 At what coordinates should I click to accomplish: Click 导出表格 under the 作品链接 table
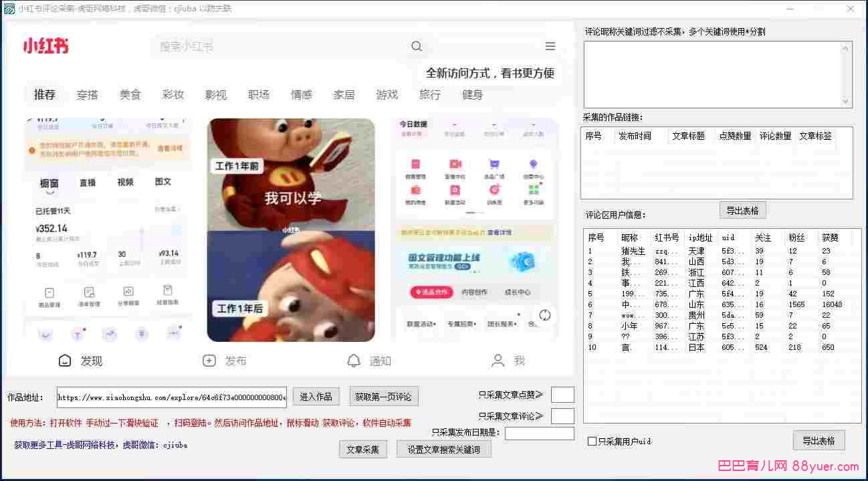[743, 210]
